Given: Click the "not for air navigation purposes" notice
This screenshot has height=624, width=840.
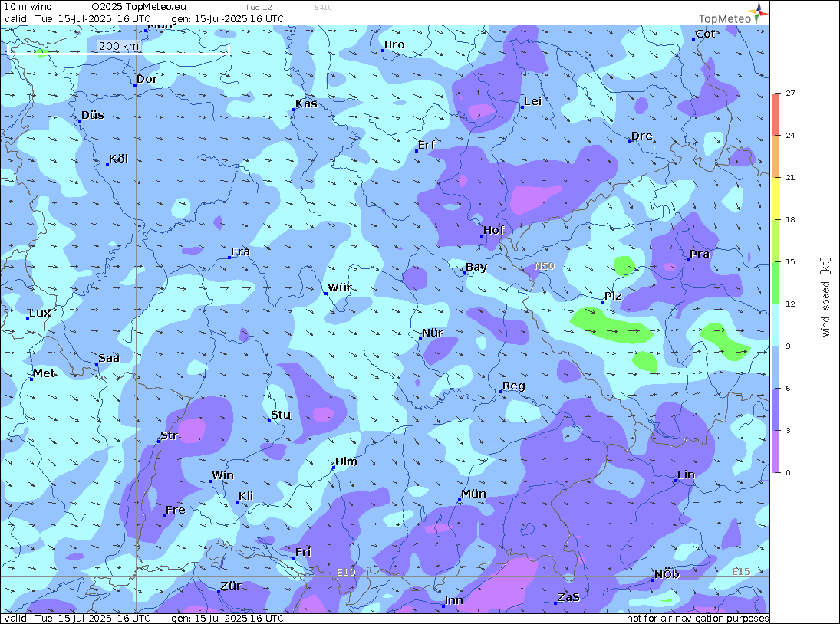Looking at the screenshot, I should [697, 618].
